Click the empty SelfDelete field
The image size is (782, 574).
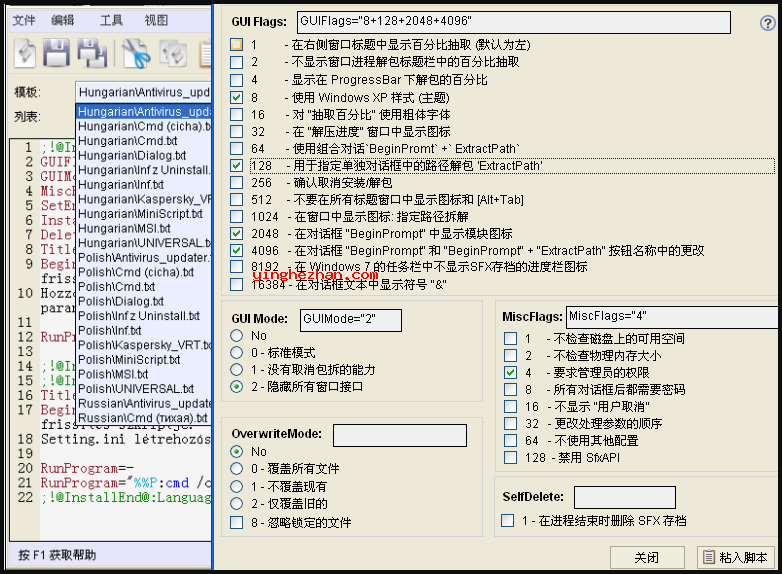(625, 497)
